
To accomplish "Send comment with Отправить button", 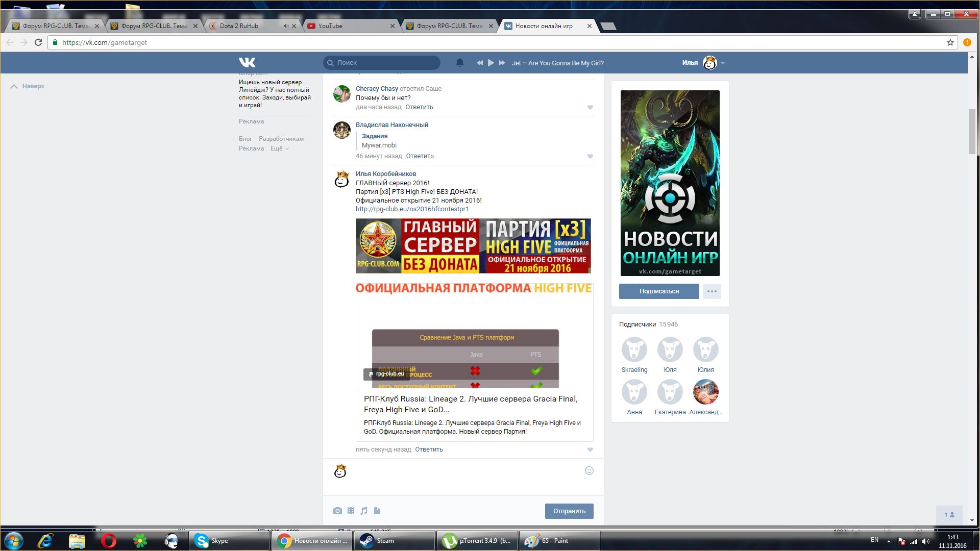I will (569, 511).
